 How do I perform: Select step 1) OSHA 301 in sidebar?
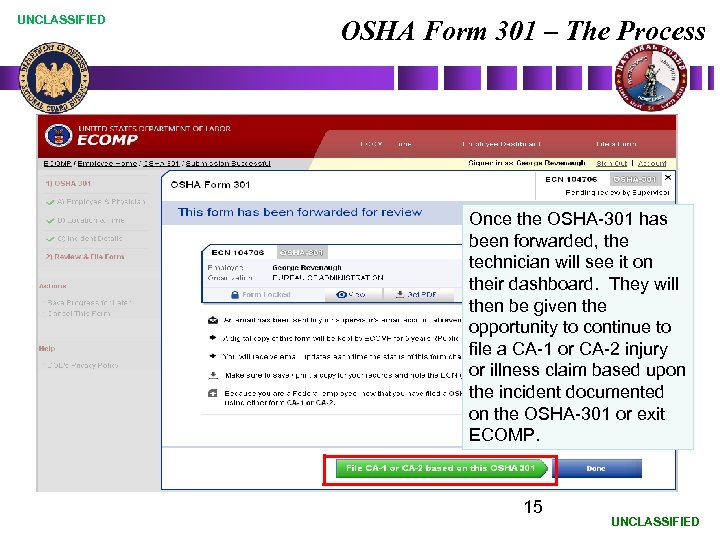pyautogui.click(x=68, y=183)
